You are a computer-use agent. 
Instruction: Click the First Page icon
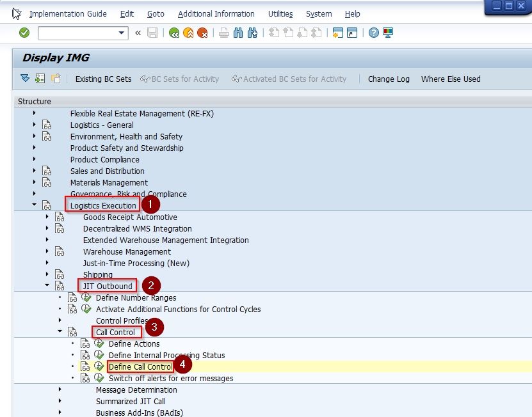tap(274, 33)
